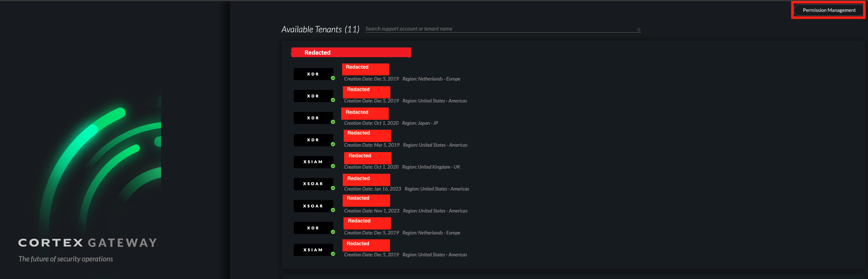This screenshot has height=279, width=868.
Task: Click the XSOAR icon dated Nov 1, 2023
Action: tap(313, 206)
